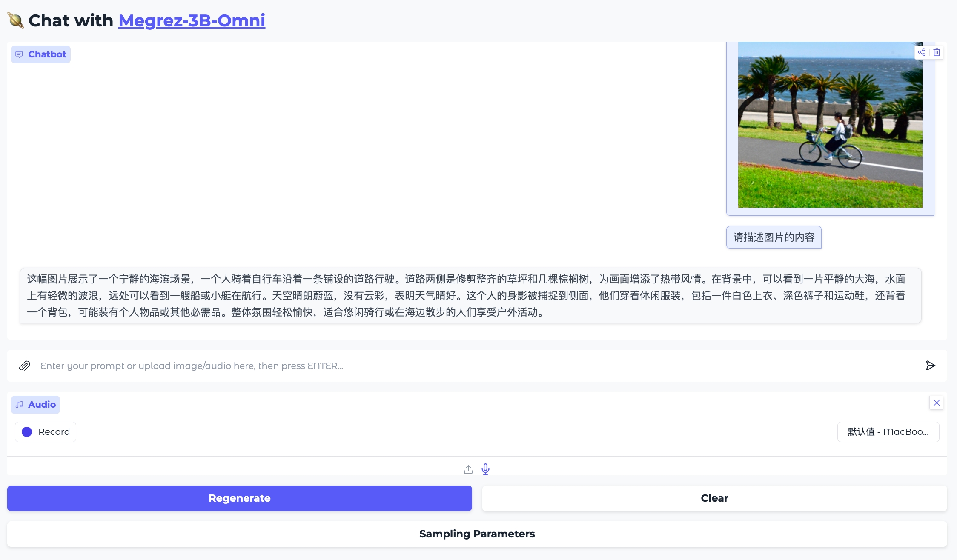The height and width of the screenshot is (560, 957).
Task: Select the microphone audio source icon
Action: point(485,469)
